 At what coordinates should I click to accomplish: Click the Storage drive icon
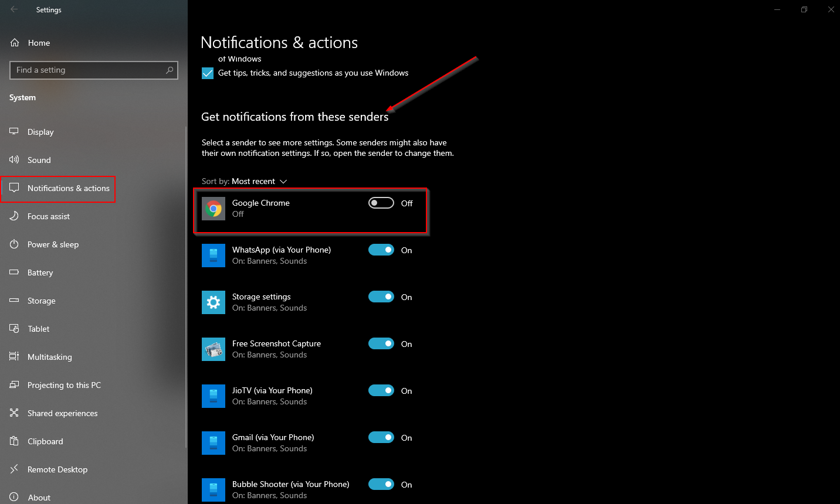coord(14,301)
